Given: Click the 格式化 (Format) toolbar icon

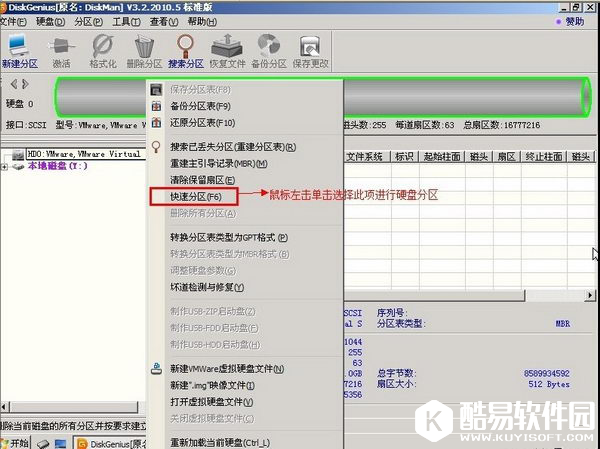Looking at the screenshot, I should tap(103, 50).
